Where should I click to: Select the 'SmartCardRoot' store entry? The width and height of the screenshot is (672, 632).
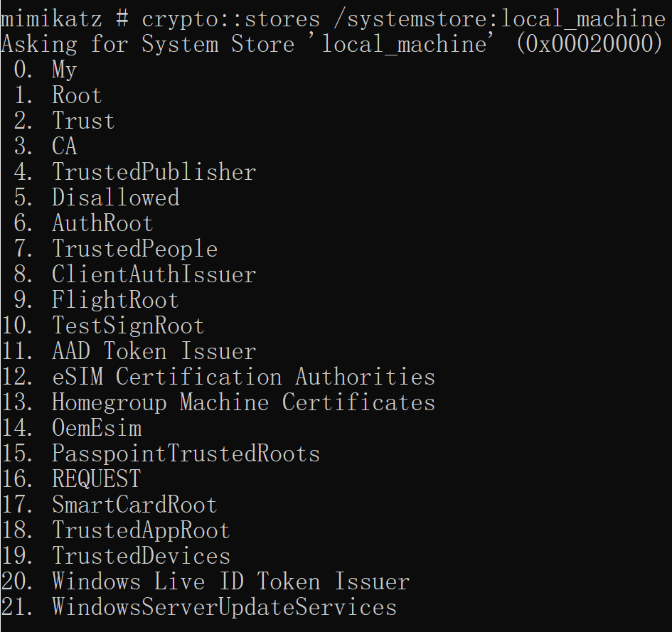134,505
